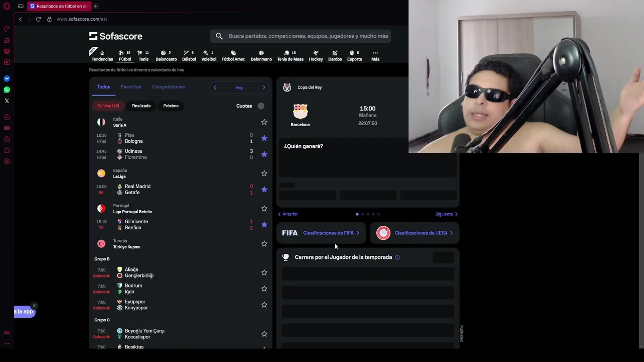View site security lock info
This screenshot has height=362, width=644.
(49, 19)
